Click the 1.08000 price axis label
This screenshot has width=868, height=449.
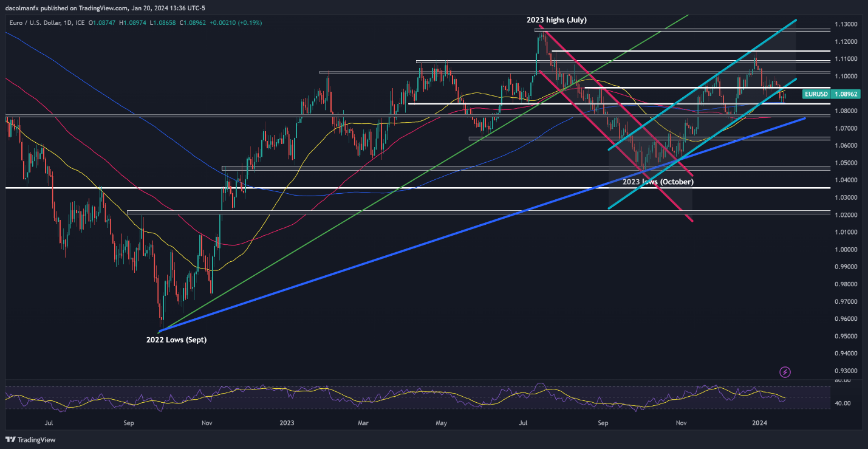[845, 111]
